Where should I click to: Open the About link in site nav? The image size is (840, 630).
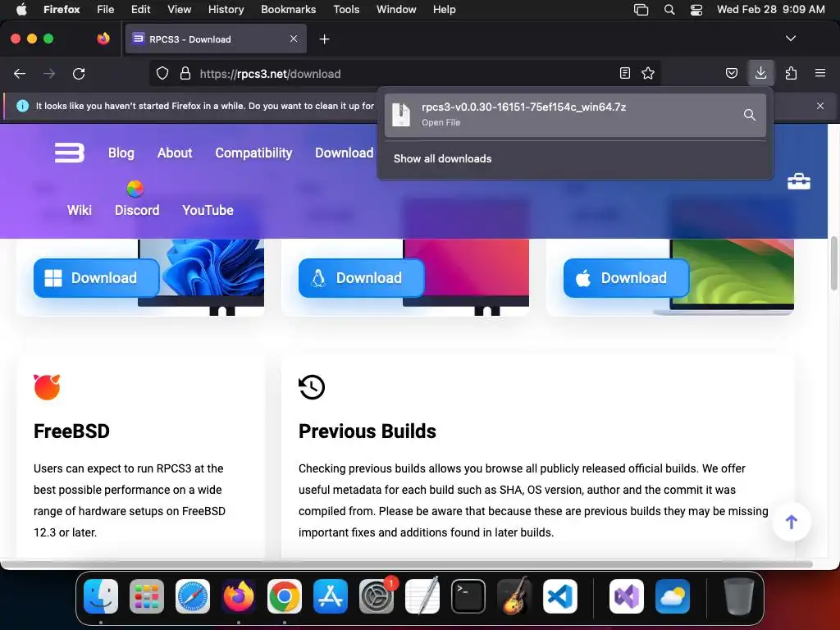pyautogui.click(x=175, y=153)
